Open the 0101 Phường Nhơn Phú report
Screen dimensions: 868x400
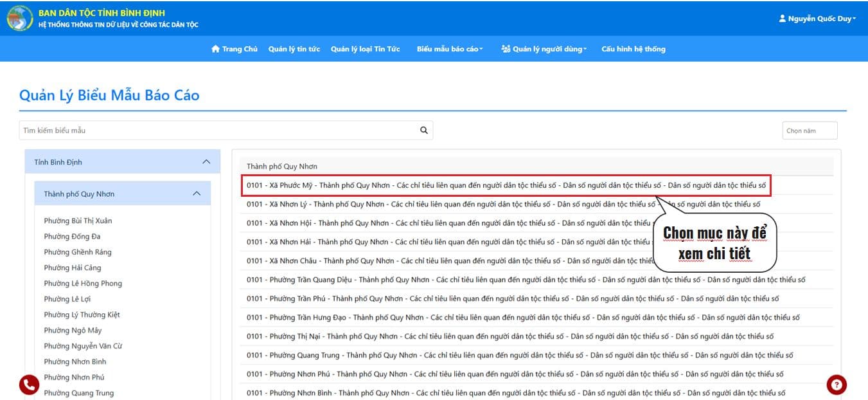point(515,374)
